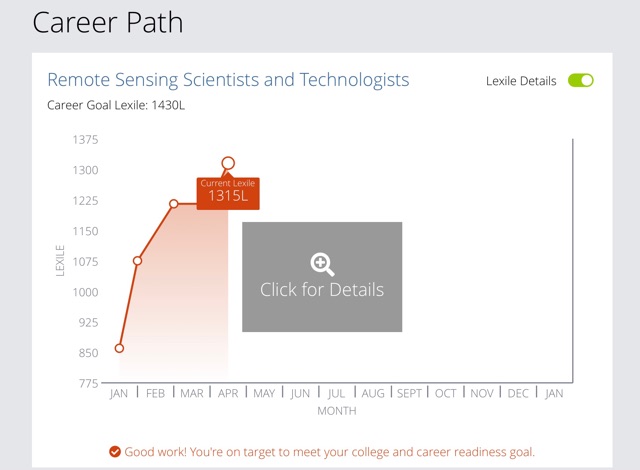This screenshot has width=640, height=470.
Task: Select the March data point on graph
Action: [173, 204]
